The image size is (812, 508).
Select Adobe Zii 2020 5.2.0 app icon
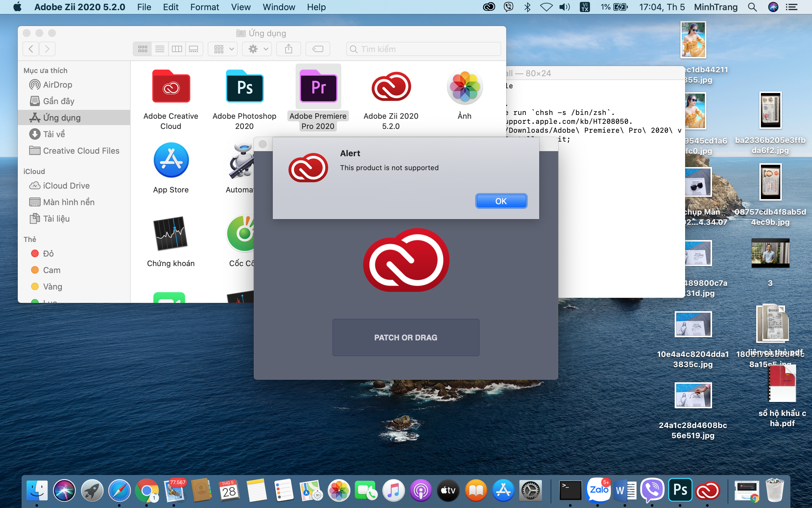[x=391, y=87]
